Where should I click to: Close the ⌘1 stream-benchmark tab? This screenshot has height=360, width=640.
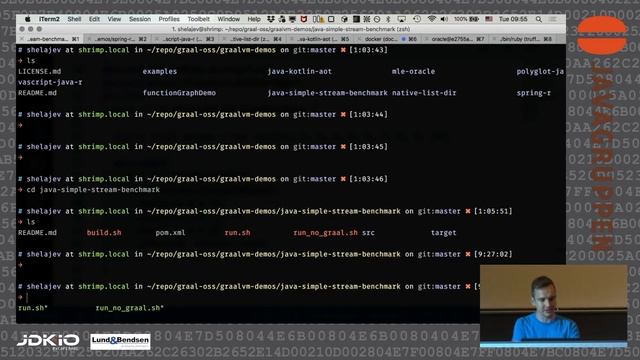pos(22,39)
